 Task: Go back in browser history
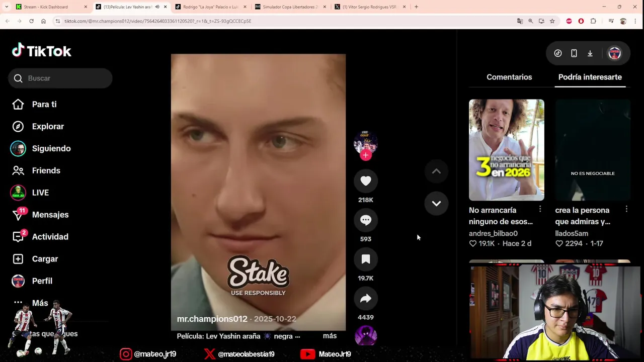(7, 21)
